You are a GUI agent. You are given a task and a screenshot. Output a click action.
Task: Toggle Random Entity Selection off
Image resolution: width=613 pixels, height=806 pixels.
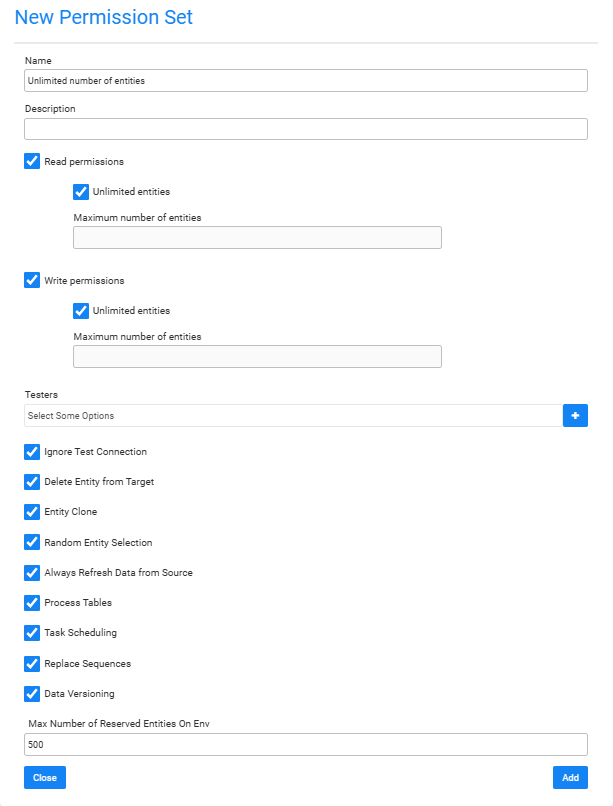(31, 542)
